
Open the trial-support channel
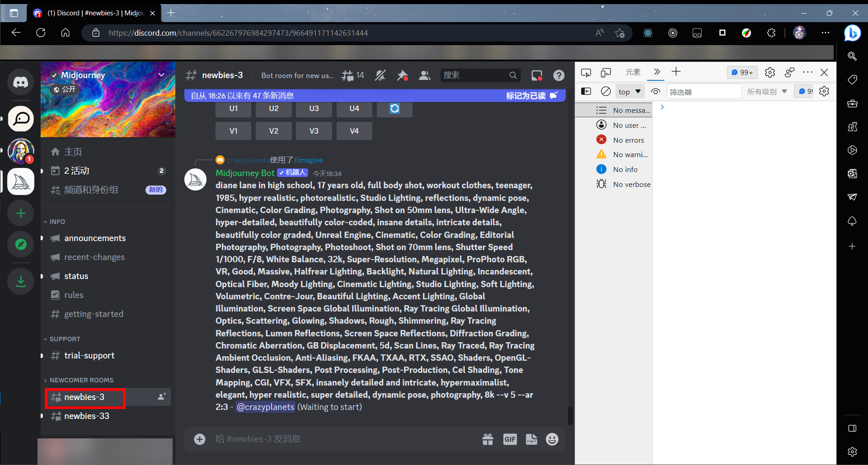point(108,355)
